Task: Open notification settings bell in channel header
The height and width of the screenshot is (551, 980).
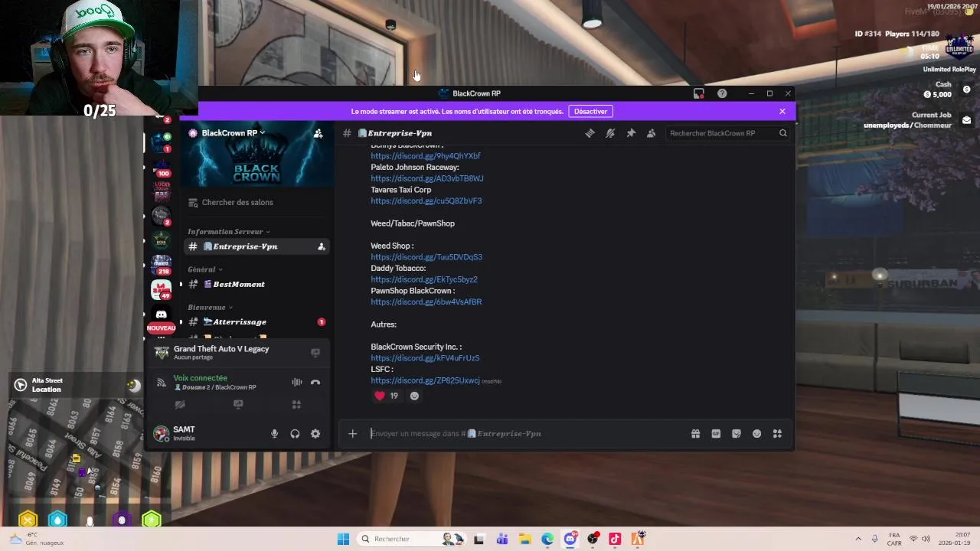Action: click(x=610, y=133)
